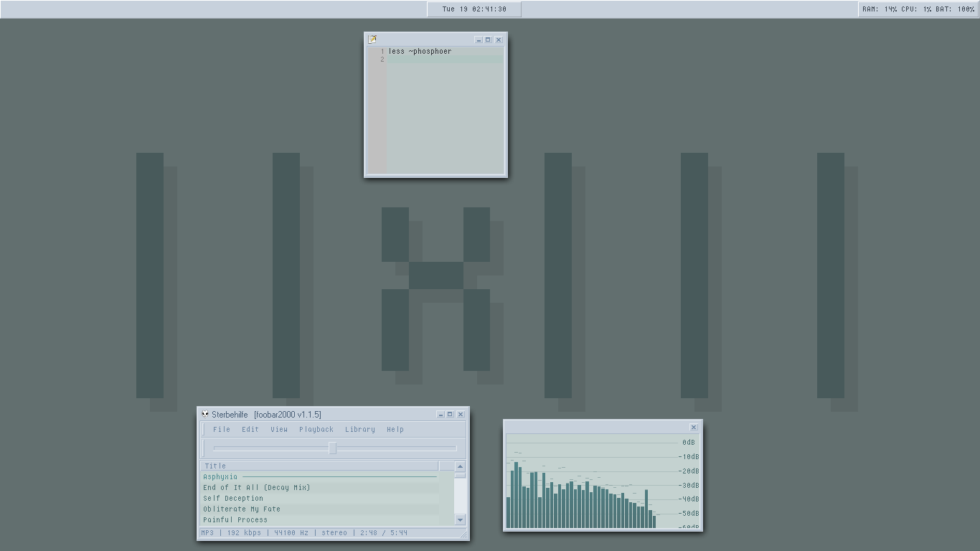Click the playlist scrollbar up arrow

click(x=460, y=466)
